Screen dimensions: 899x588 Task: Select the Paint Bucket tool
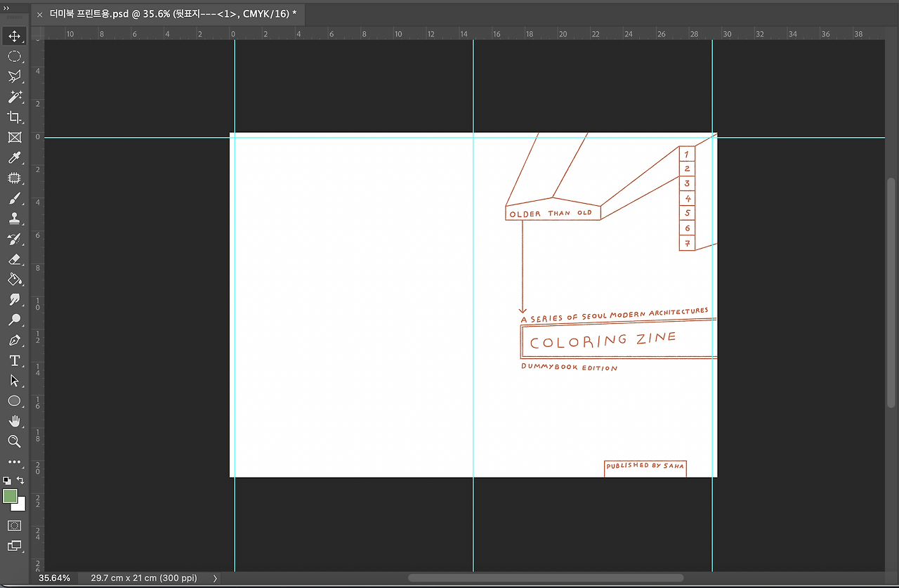coord(14,280)
